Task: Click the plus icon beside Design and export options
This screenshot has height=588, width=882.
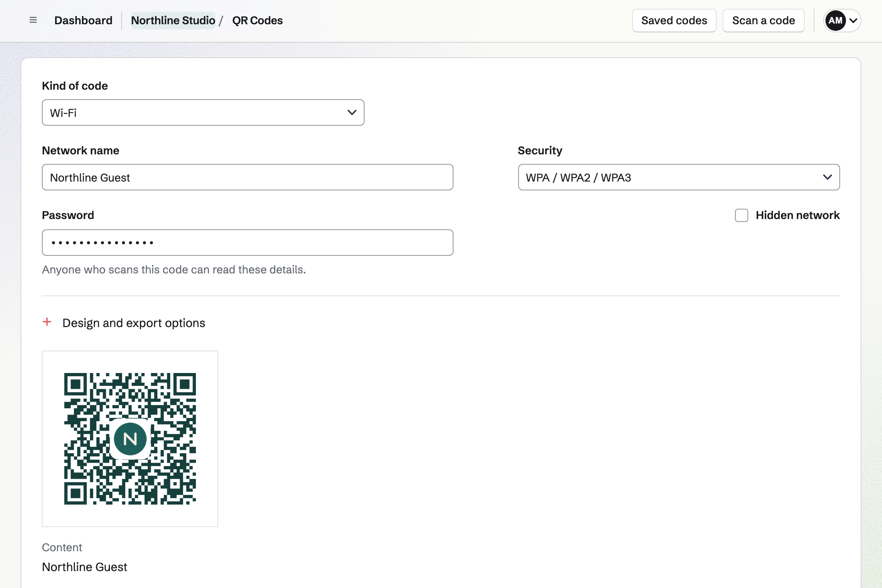Action: [47, 322]
